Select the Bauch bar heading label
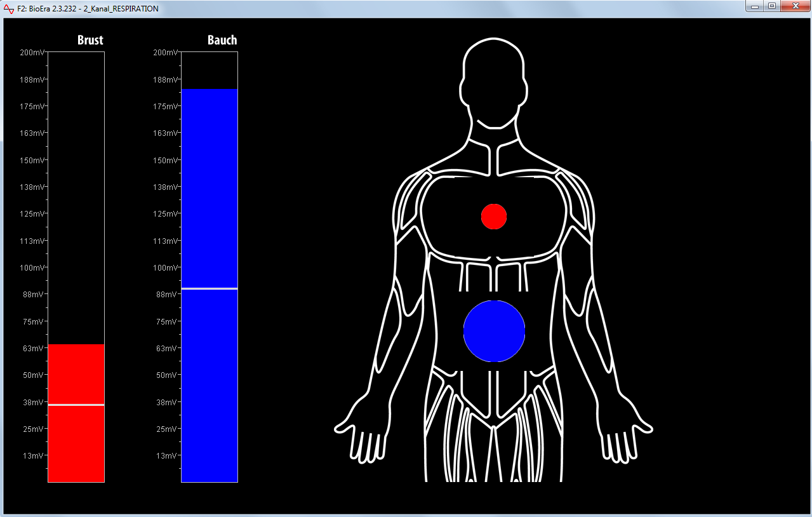 (x=222, y=40)
